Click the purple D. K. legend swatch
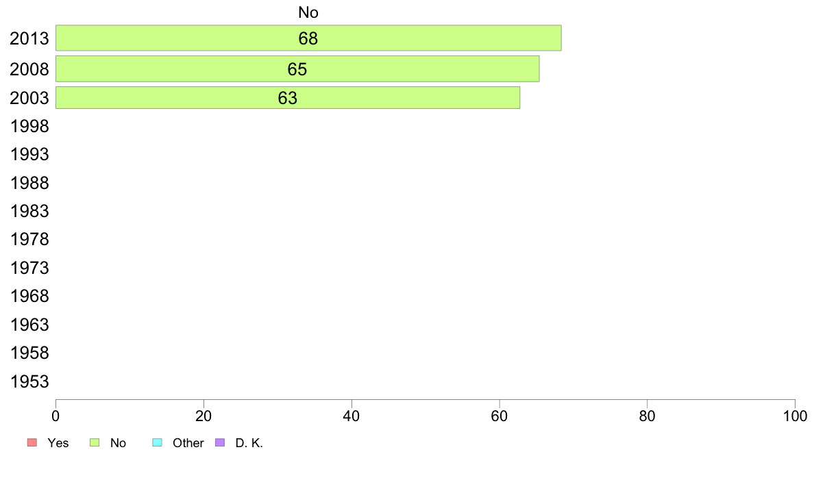Viewport: 814px width, 504px height. (x=220, y=442)
